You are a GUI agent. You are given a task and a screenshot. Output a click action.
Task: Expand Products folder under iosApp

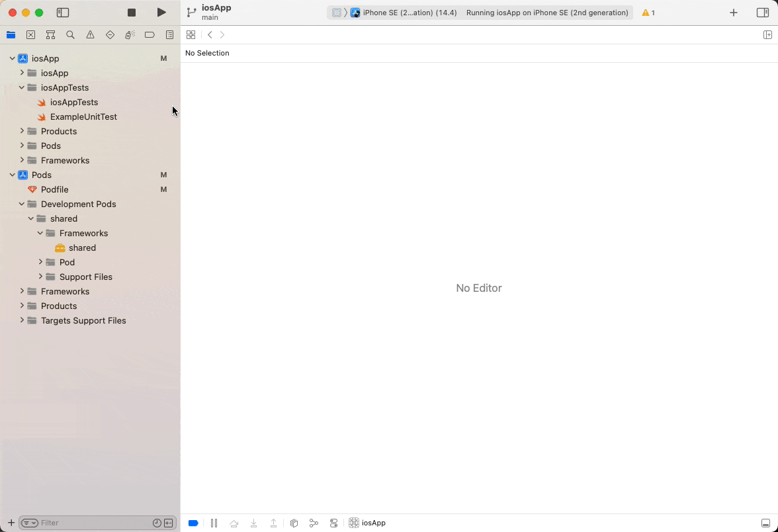coord(22,131)
